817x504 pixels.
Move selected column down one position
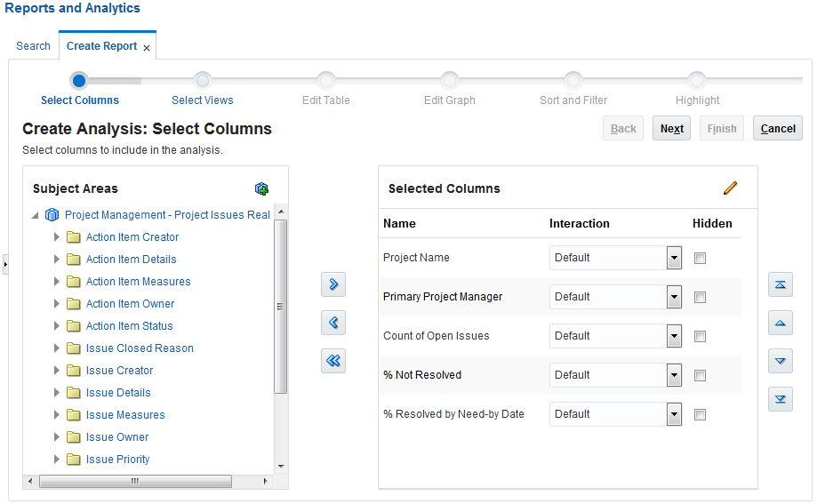click(780, 361)
